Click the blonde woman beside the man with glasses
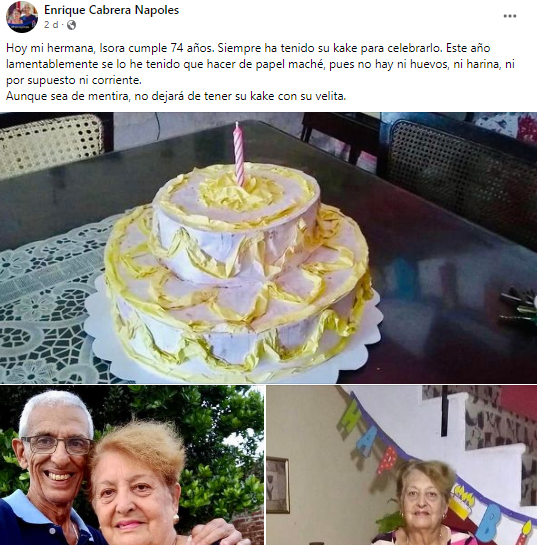 click(139, 487)
